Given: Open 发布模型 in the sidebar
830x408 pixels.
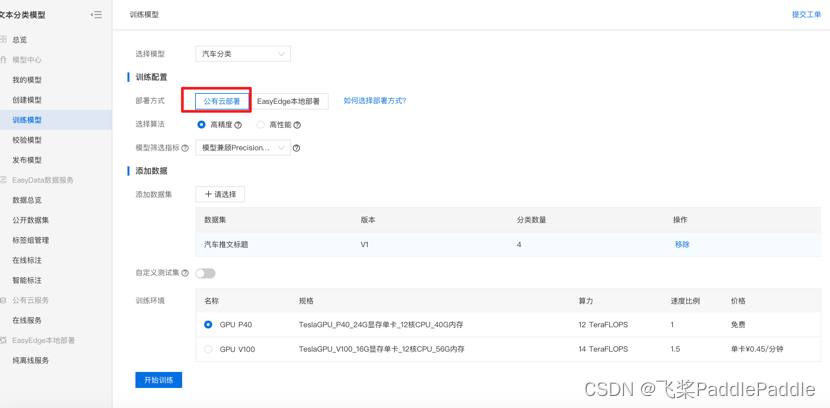Looking at the screenshot, I should click(x=27, y=160).
